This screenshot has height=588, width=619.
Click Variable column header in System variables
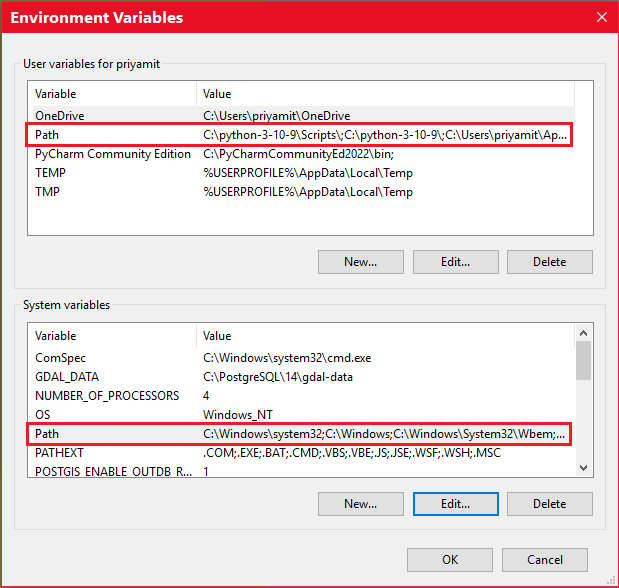click(x=114, y=336)
